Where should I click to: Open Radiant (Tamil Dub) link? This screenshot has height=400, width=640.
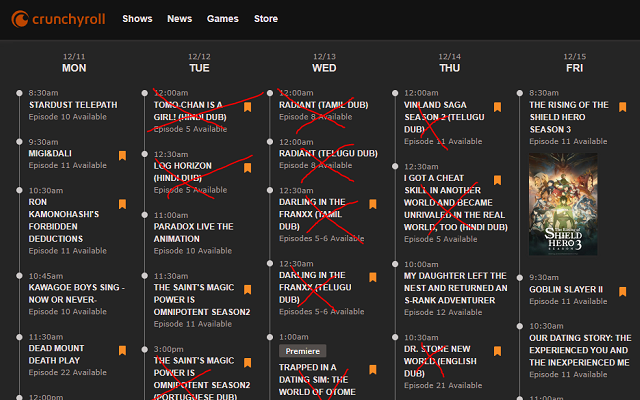[323, 105]
